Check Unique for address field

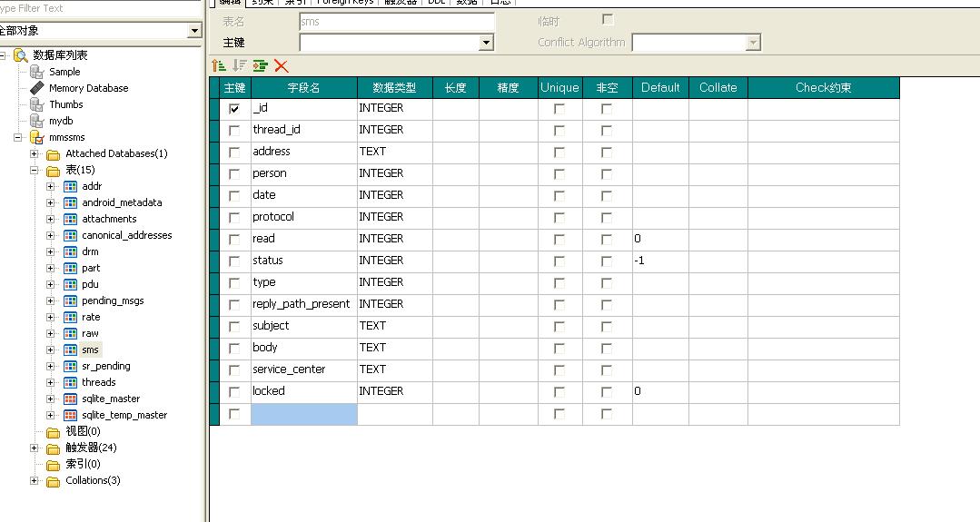point(559,153)
